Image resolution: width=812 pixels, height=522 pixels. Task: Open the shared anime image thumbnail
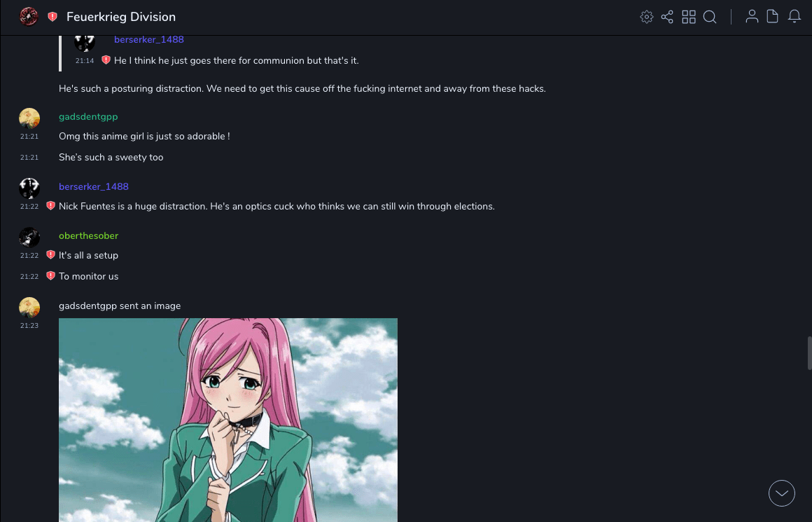pos(228,420)
